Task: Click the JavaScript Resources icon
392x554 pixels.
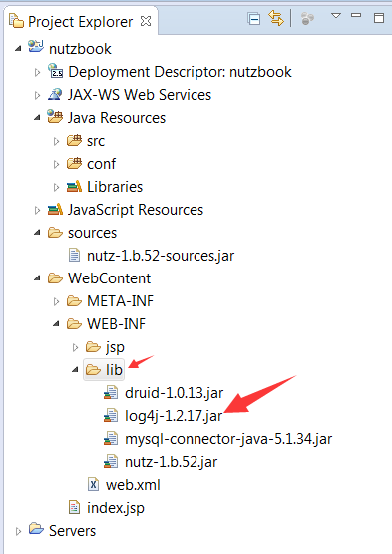Action: (55, 209)
